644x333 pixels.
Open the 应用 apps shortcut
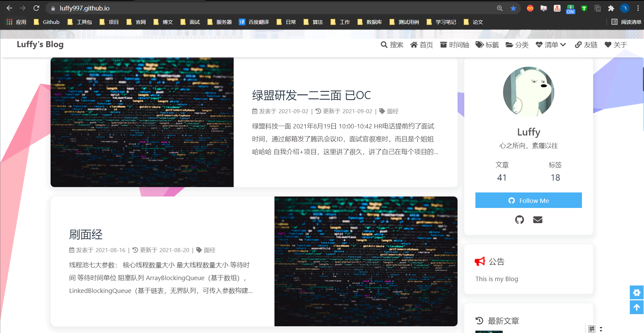(17, 22)
